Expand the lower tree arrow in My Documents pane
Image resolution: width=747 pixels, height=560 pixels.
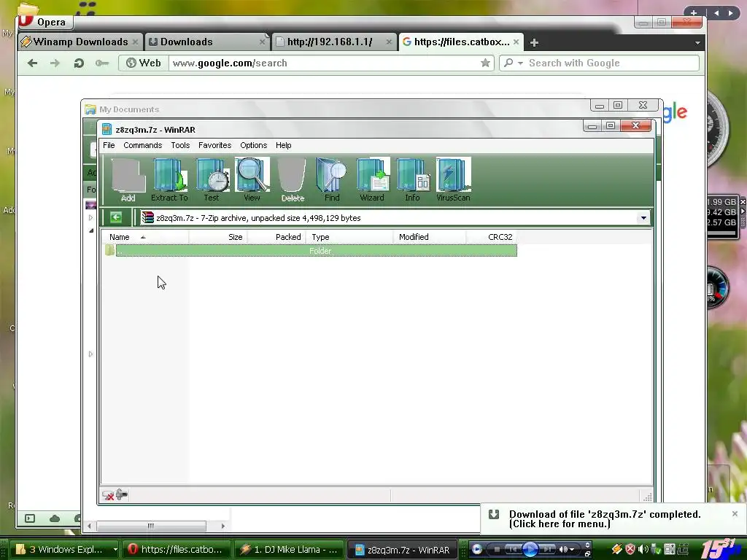[90, 354]
